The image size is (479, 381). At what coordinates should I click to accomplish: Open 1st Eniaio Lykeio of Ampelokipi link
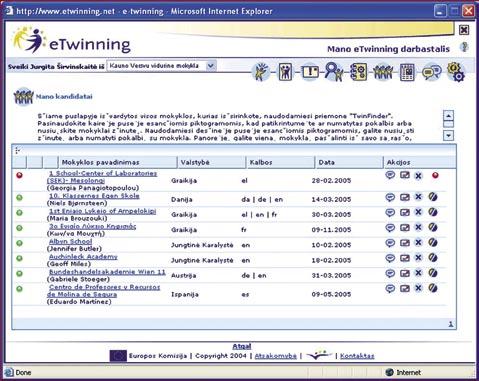pos(102,211)
